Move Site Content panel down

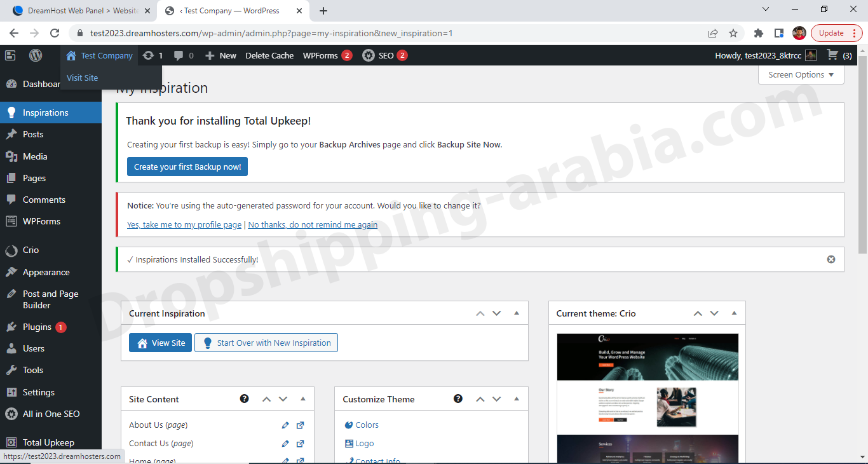pos(283,399)
